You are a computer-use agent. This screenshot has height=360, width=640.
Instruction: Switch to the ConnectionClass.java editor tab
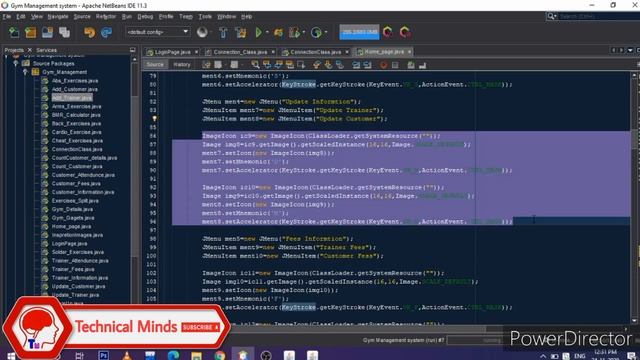312,52
